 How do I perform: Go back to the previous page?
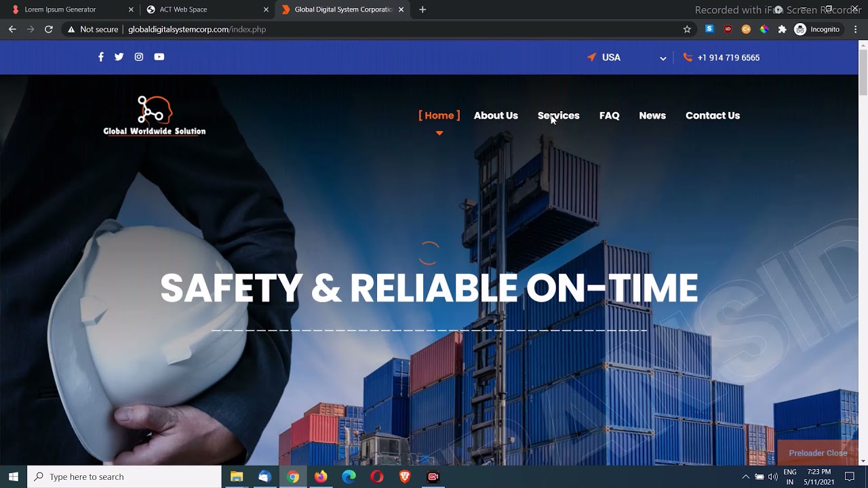[12, 29]
